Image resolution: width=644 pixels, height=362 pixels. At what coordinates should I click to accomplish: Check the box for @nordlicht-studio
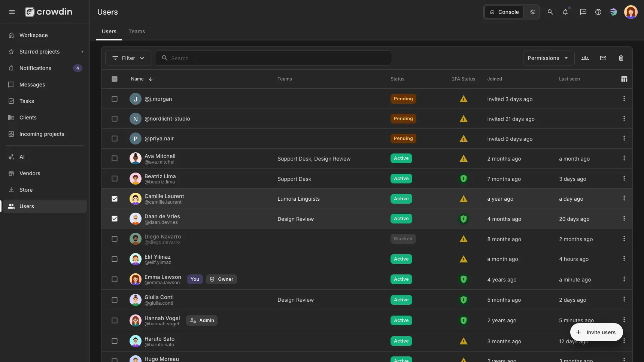point(115,119)
